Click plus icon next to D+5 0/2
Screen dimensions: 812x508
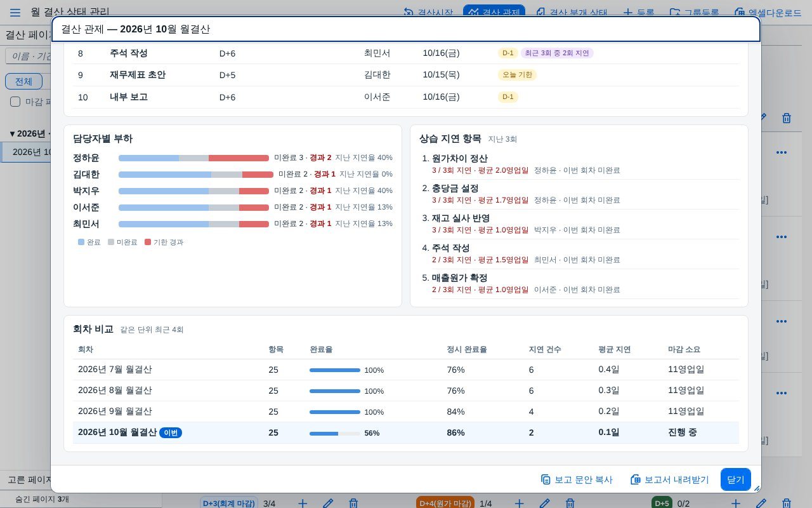coord(735,504)
